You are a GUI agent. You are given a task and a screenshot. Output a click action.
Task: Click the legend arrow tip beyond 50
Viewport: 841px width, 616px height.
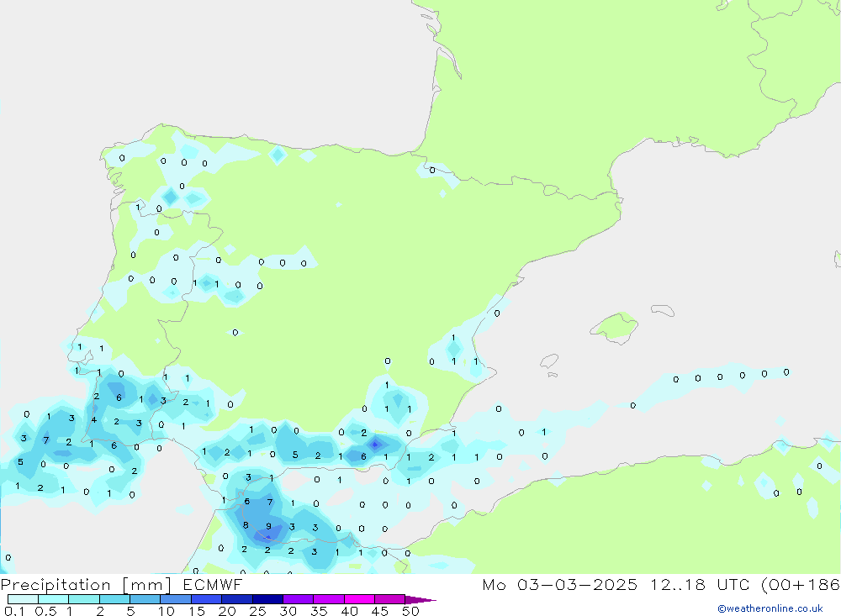click(x=420, y=600)
